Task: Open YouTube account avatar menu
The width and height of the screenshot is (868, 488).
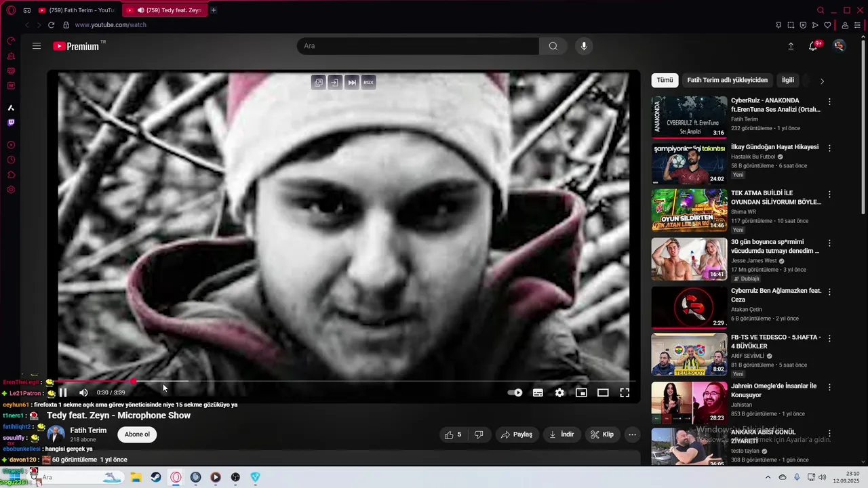Action: [840, 46]
